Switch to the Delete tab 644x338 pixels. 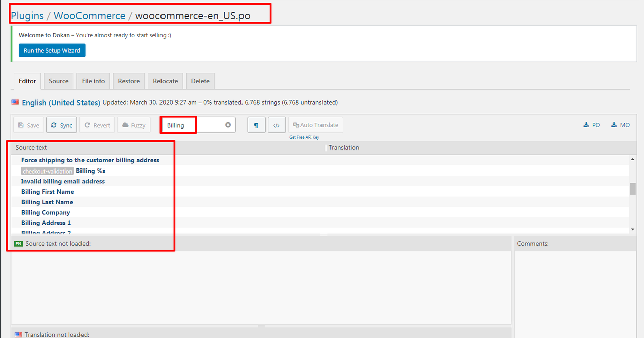pyautogui.click(x=200, y=81)
